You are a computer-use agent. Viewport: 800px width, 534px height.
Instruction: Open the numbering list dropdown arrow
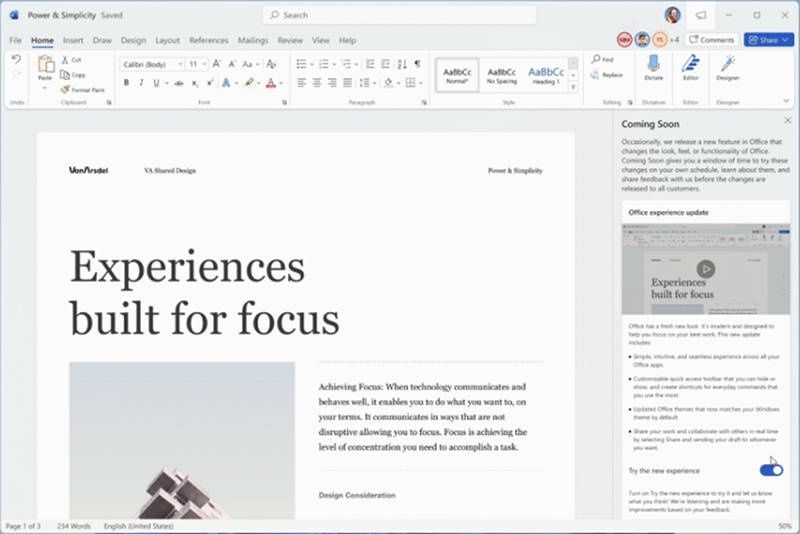(x=334, y=64)
